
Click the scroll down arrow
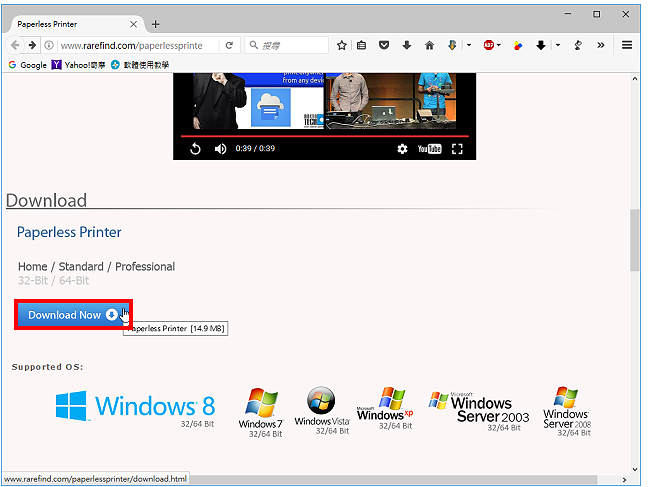point(635,469)
